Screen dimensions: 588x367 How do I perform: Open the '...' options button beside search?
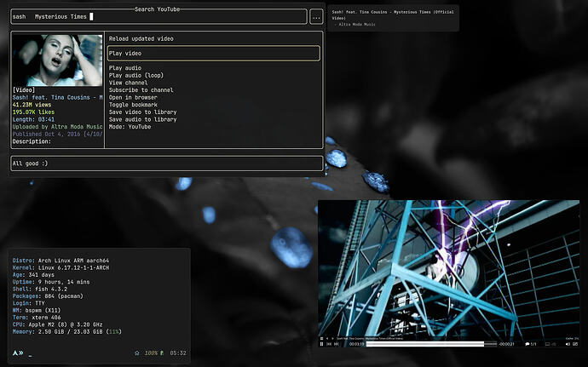click(316, 17)
